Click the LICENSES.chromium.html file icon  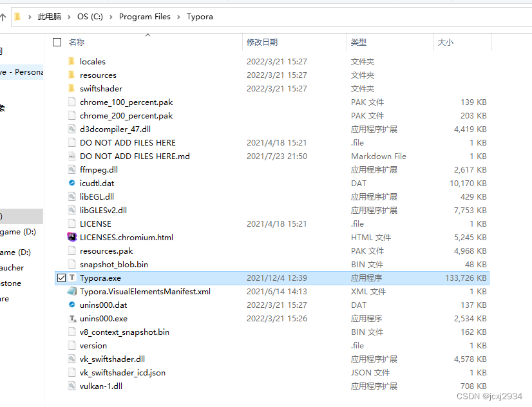(x=71, y=237)
